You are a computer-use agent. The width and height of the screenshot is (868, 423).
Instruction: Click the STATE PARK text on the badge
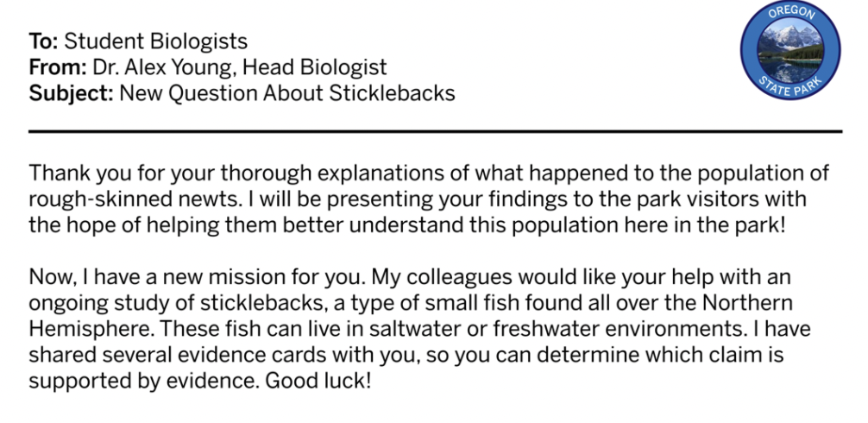click(x=789, y=90)
